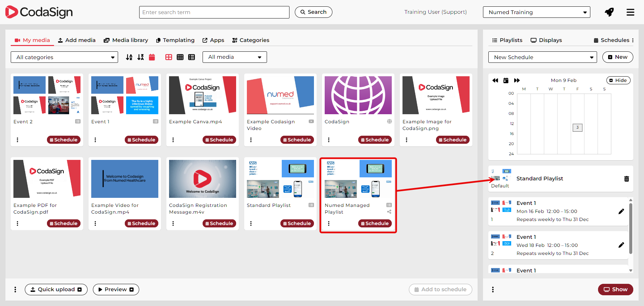The width and height of the screenshot is (644, 306).
Task: Advance schedule calendar to next week
Action: point(517,80)
